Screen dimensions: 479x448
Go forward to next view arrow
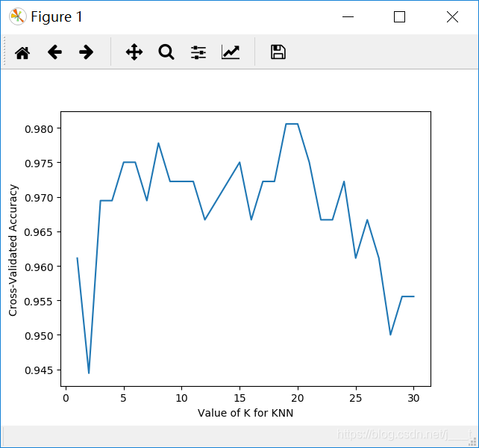[86, 52]
